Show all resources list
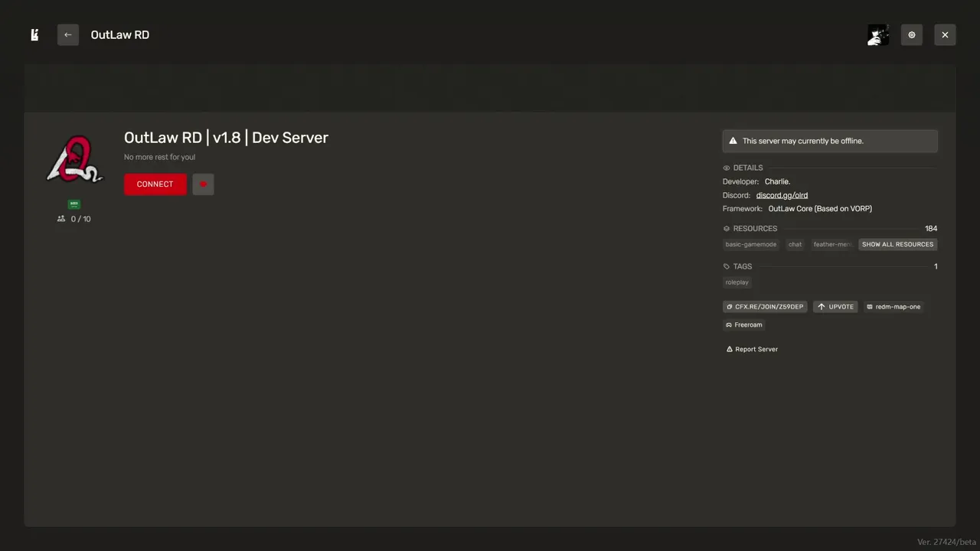 [897, 244]
